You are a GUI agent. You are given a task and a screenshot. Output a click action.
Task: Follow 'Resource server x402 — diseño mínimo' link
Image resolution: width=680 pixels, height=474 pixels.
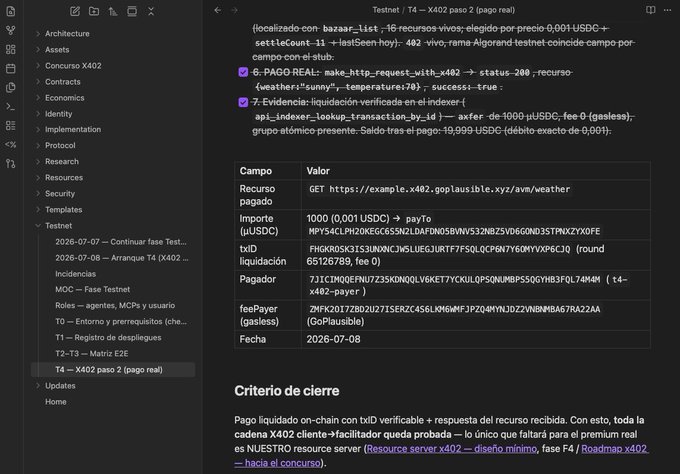tap(451, 448)
